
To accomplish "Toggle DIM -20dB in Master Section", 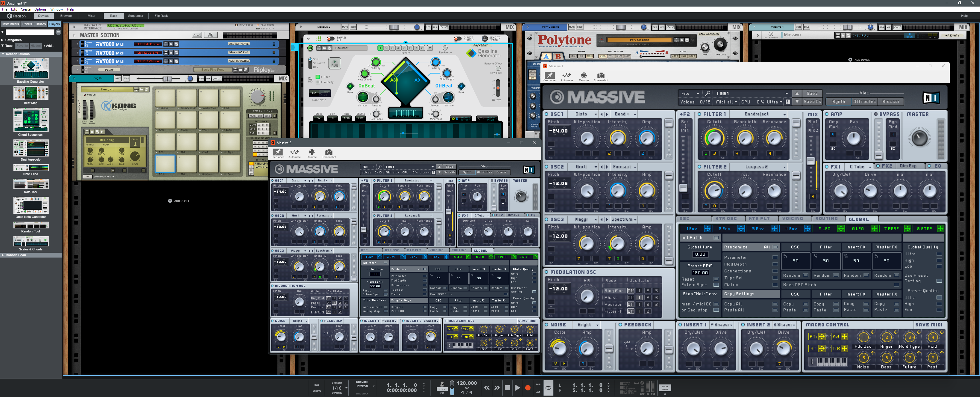I will (x=210, y=35).
